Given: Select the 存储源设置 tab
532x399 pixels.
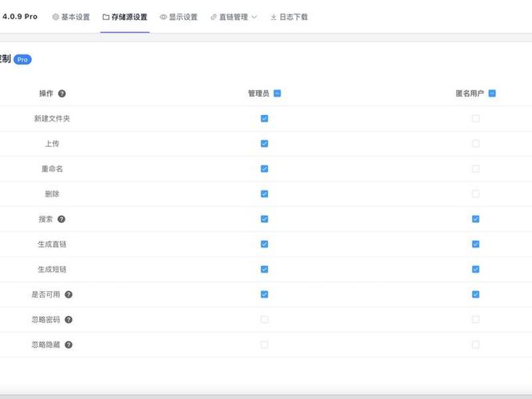Looking at the screenshot, I should [x=125, y=17].
